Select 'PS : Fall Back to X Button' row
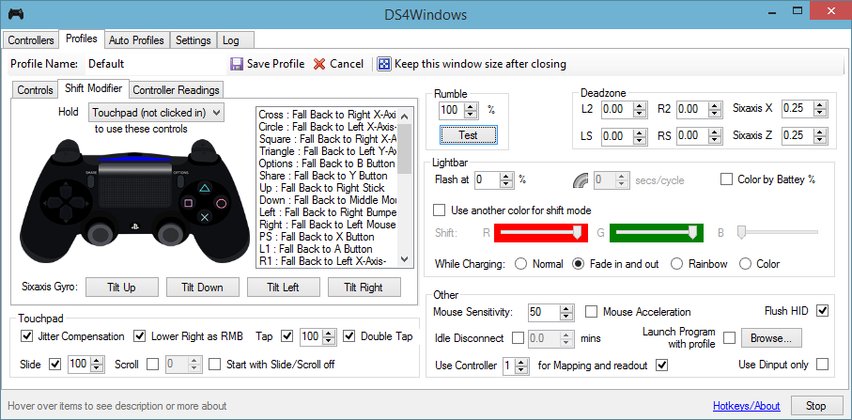 pyautogui.click(x=327, y=237)
